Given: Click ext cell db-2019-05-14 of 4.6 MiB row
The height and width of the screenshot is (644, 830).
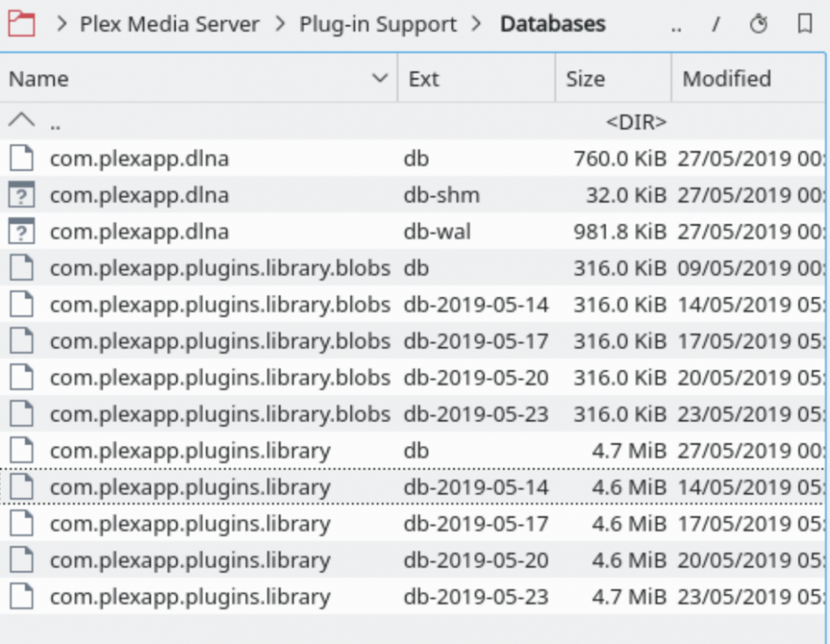Looking at the screenshot, I should point(476,487).
